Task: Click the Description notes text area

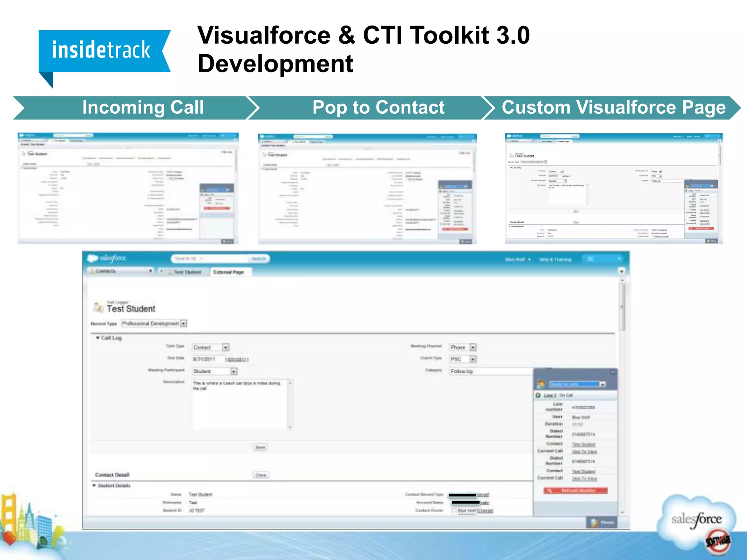Action: click(x=241, y=405)
